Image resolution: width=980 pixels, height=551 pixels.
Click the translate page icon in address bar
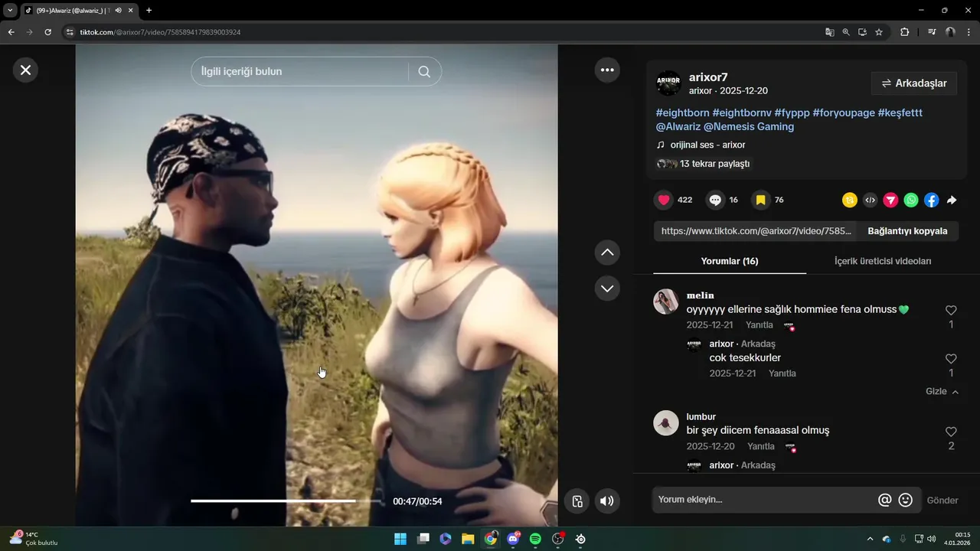pyautogui.click(x=830, y=32)
